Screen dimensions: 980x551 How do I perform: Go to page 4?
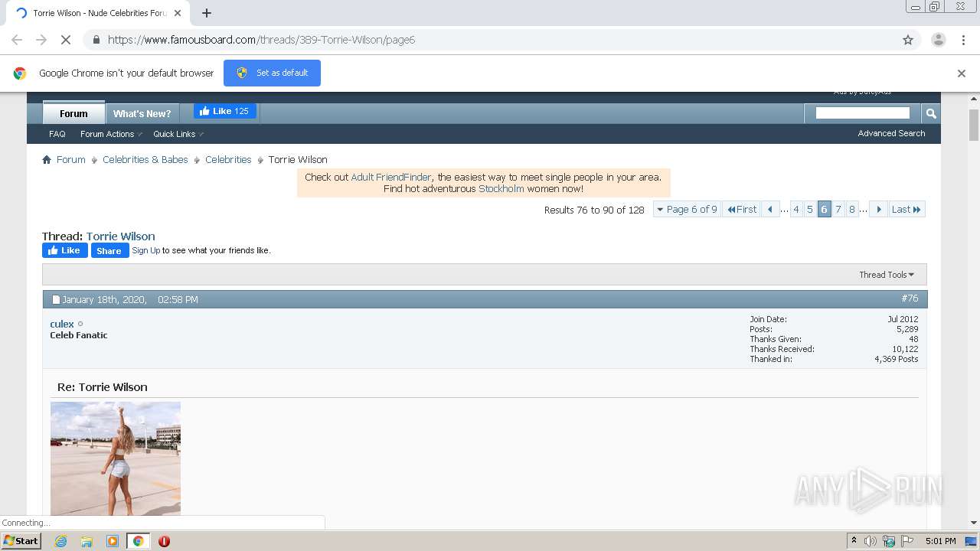point(796,209)
